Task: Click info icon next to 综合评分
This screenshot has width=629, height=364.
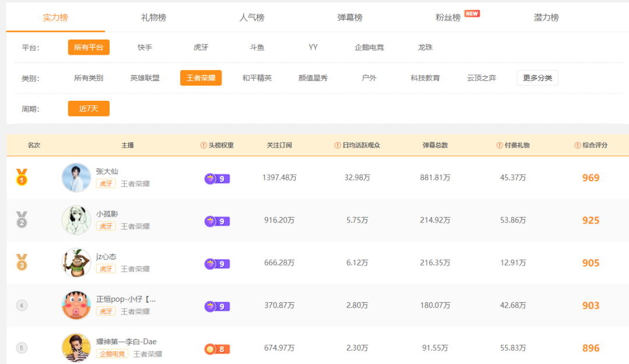Action: [577, 145]
